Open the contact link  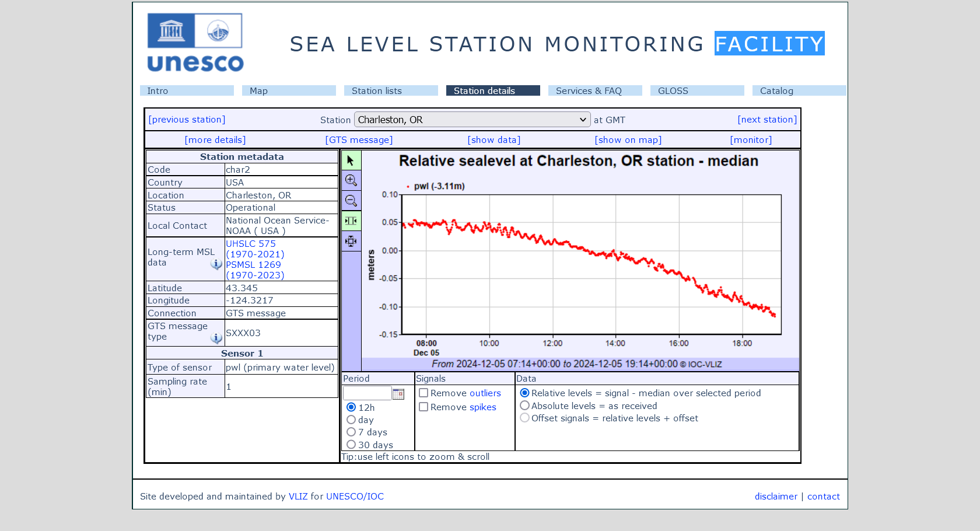824,497
